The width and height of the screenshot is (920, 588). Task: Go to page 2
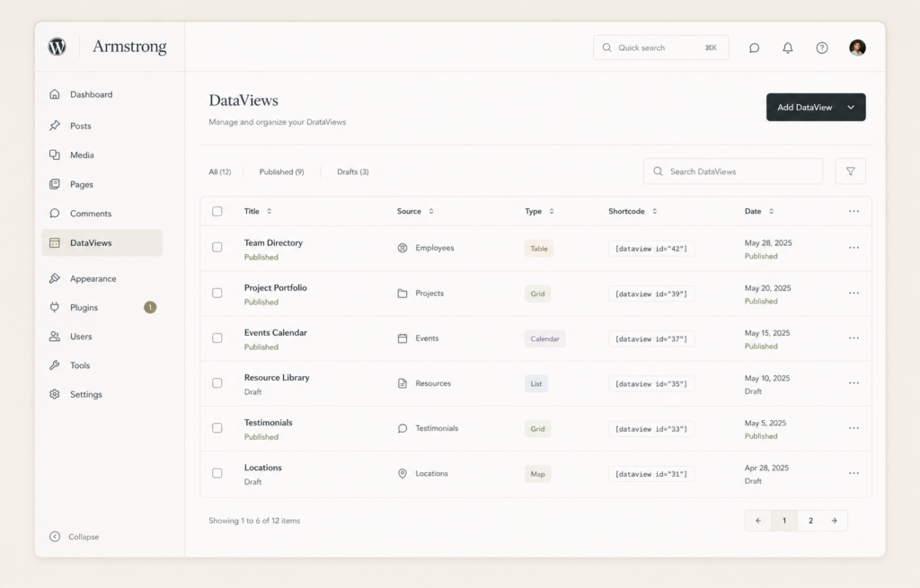(x=810, y=521)
